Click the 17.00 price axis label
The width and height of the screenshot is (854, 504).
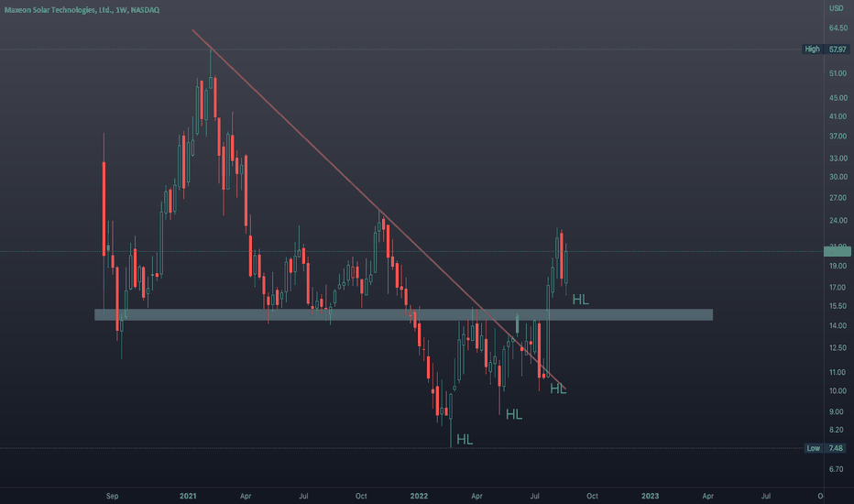(838, 287)
